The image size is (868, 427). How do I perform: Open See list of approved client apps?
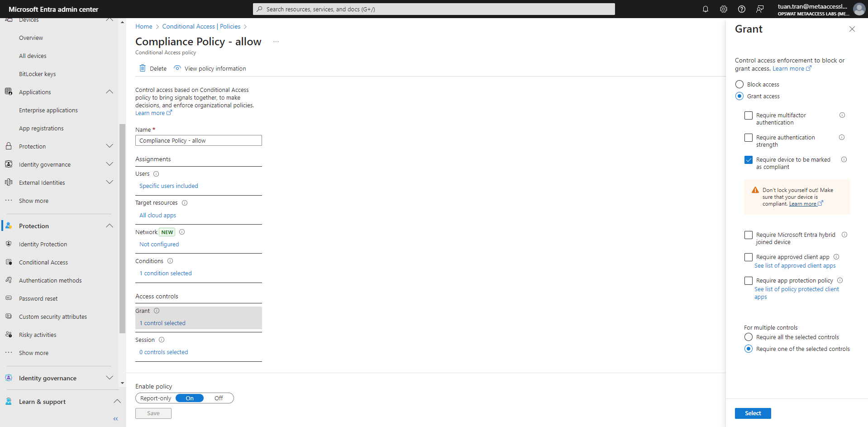tap(795, 265)
